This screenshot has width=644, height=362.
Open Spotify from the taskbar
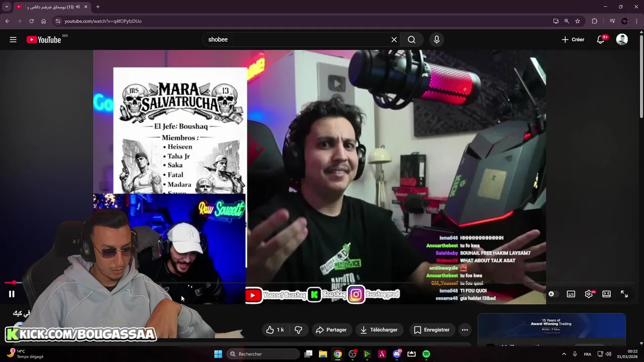pos(426,354)
